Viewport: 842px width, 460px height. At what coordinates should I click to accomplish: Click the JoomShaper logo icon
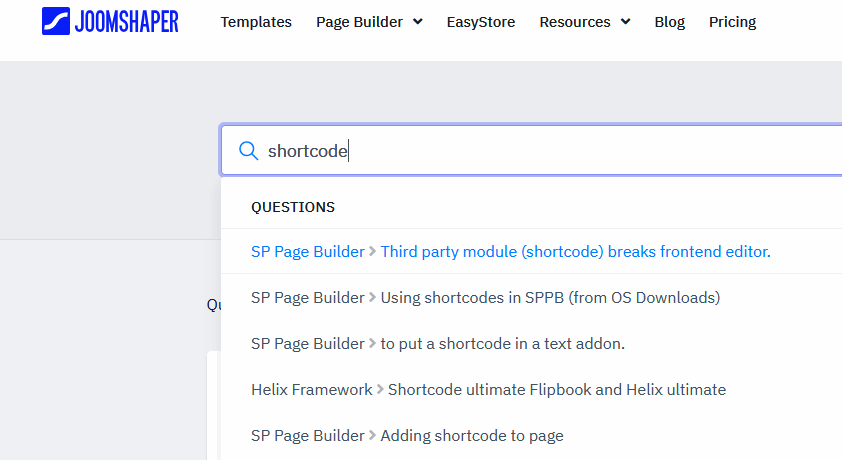click(56, 21)
